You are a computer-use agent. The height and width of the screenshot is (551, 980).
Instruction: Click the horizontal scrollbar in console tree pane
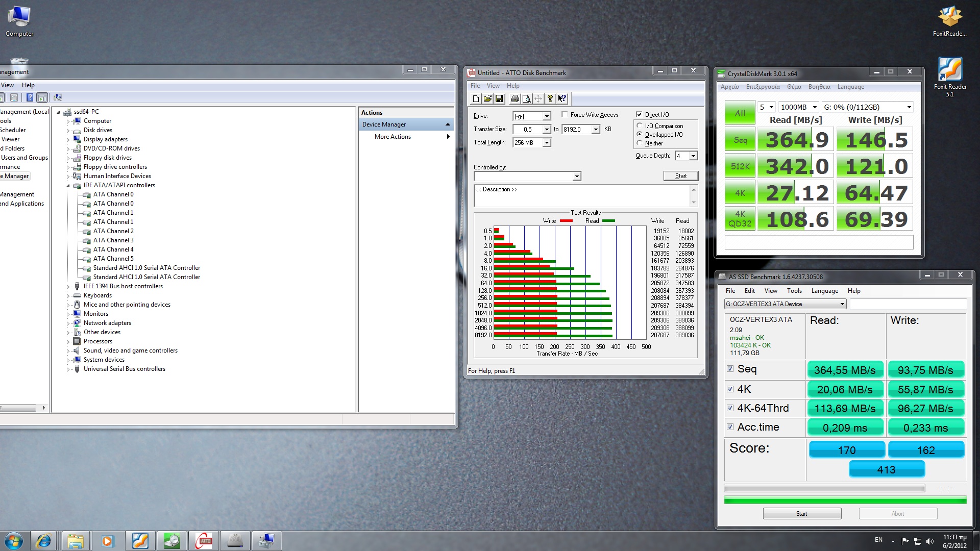pos(23,408)
